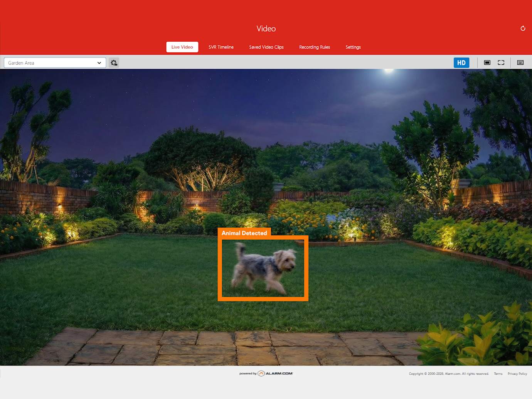Go to Saved Video Clips tab
The height and width of the screenshot is (399, 532).
[266, 47]
